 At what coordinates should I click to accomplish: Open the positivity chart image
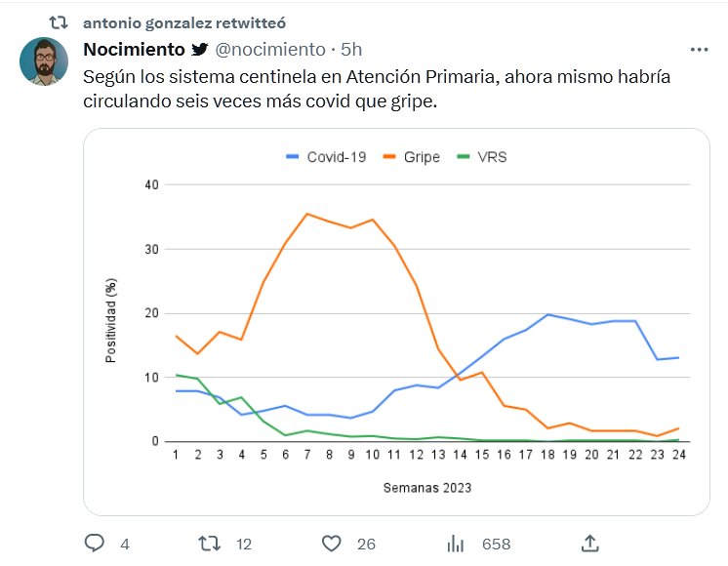[x=395, y=322]
